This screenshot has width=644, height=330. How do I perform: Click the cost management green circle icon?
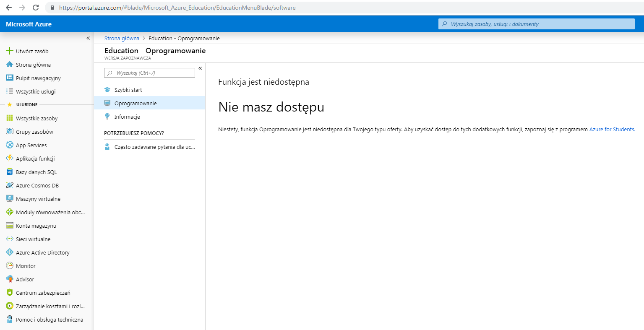pyautogui.click(x=9, y=306)
